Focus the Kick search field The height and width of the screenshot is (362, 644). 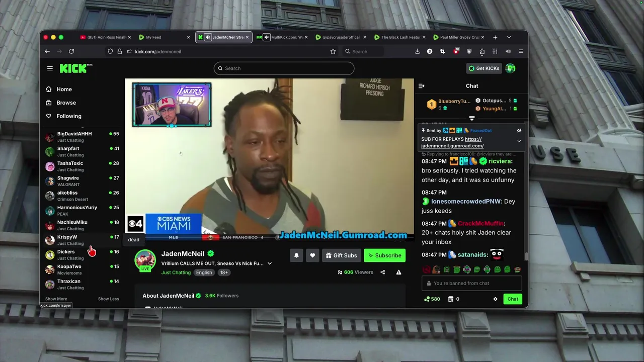(x=284, y=68)
